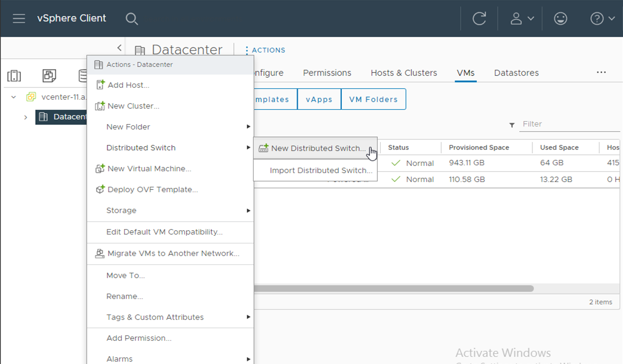Collapse the left navigation panel arrow
This screenshot has height=364, width=623.
coord(119,48)
